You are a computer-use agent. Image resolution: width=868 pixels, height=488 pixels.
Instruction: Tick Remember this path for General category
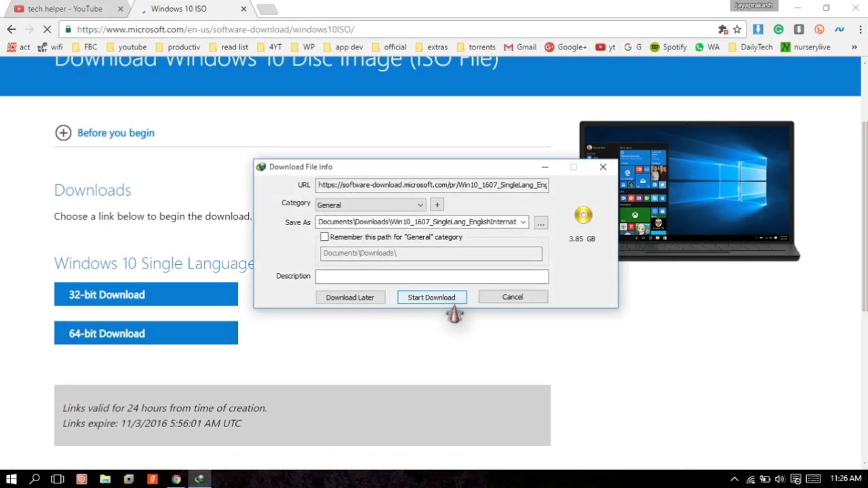[324, 237]
